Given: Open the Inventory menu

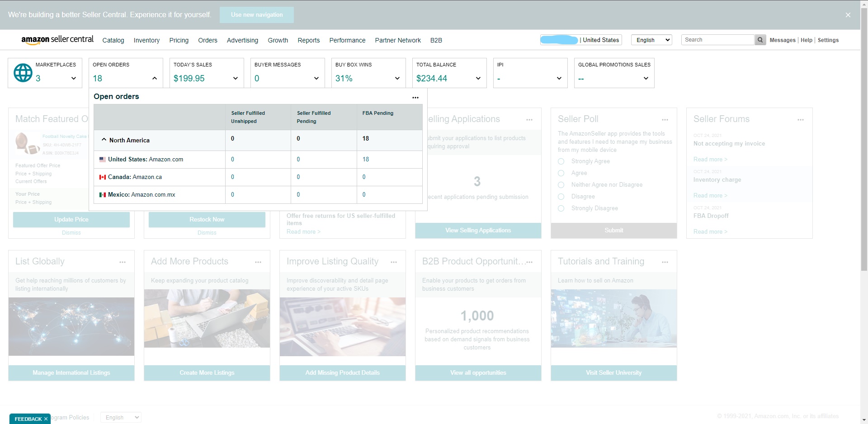Looking at the screenshot, I should click(x=146, y=40).
